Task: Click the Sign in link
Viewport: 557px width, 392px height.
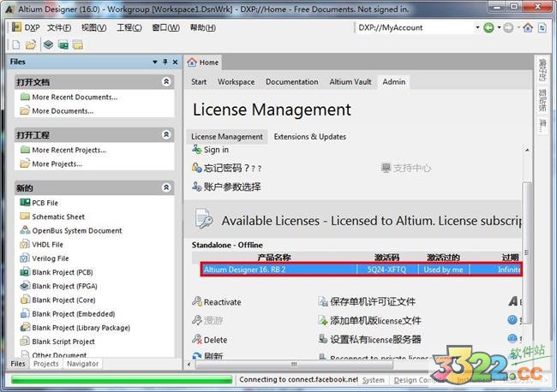Action: [211, 150]
